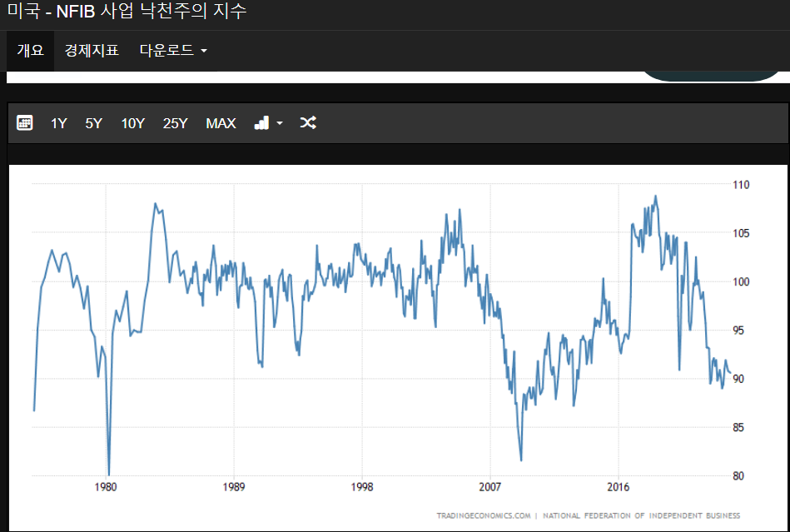Screen dimensions: 790x532
Task: Click the 1980 trough point on the line
Action: 109,474
